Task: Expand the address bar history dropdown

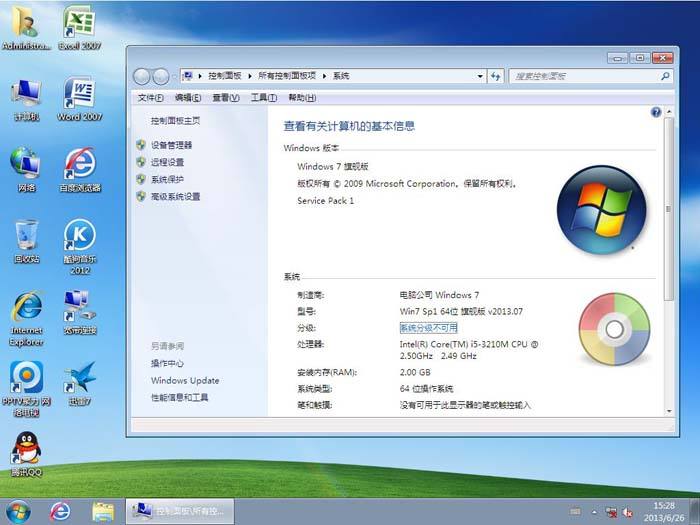Action: click(x=479, y=76)
